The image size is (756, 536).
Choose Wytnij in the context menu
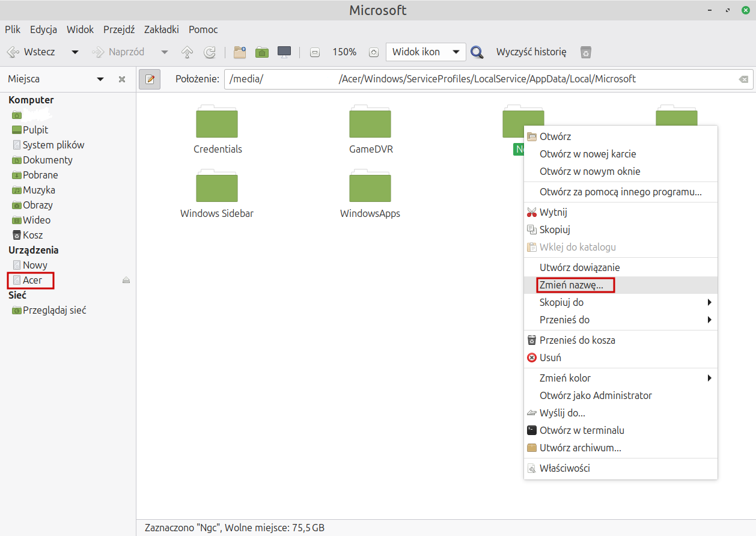pyautogui.click(x=621, y=212)
